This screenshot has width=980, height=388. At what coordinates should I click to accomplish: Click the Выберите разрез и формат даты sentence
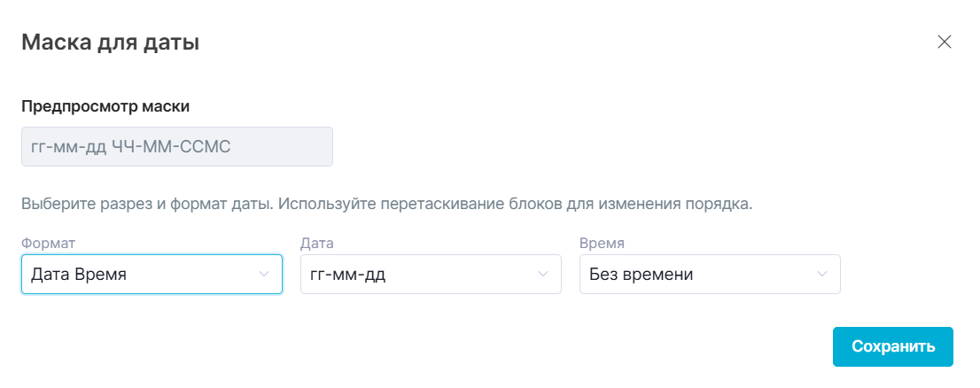click(147, 204)
